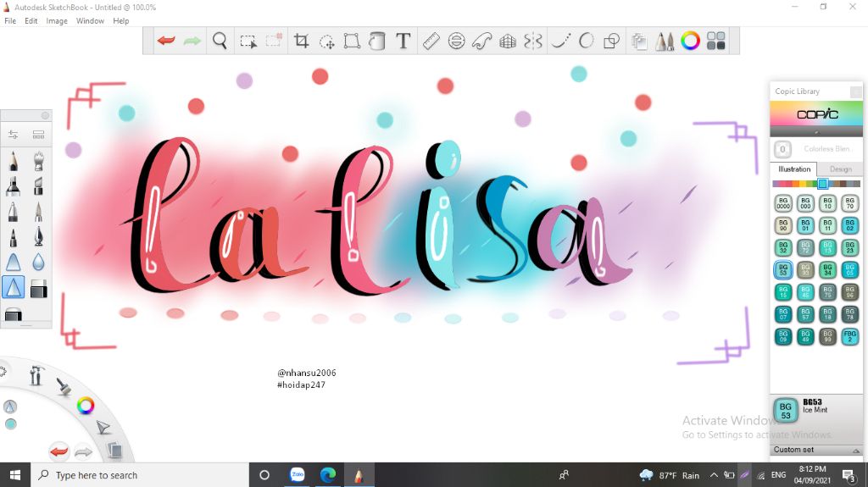Image resolution: width=868 pixels, height=487 pixels.
Task: Activate the Ruler guide tool
Action: click(x=431, y=41)
